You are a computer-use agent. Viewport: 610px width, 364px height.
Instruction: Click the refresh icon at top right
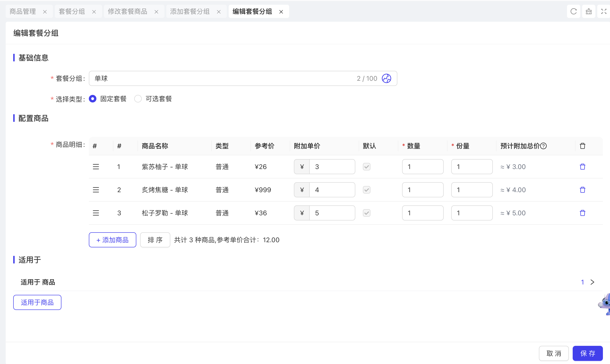573,12
